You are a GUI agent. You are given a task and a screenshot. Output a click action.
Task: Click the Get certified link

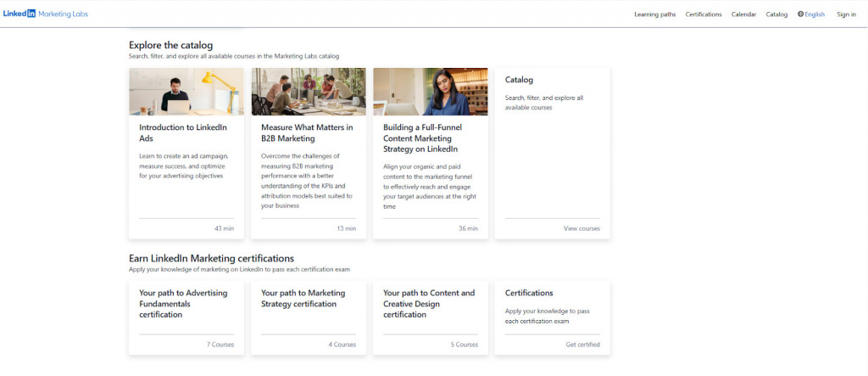tap(582, 345)
